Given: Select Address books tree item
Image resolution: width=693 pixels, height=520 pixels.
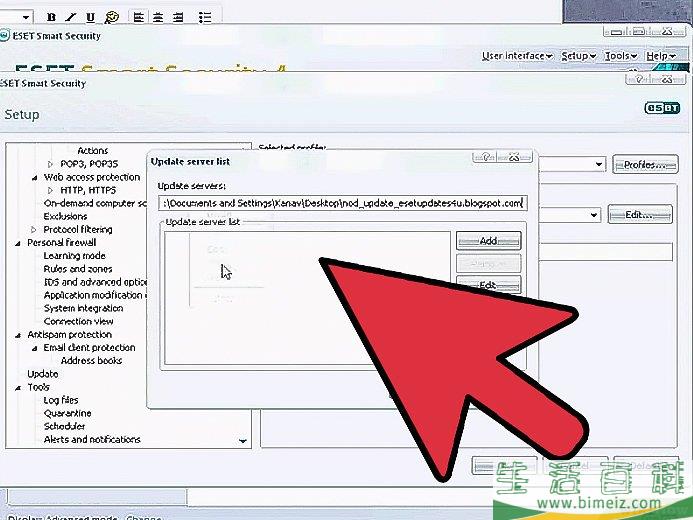Looking at the screenshot, I should click(91, 361).
